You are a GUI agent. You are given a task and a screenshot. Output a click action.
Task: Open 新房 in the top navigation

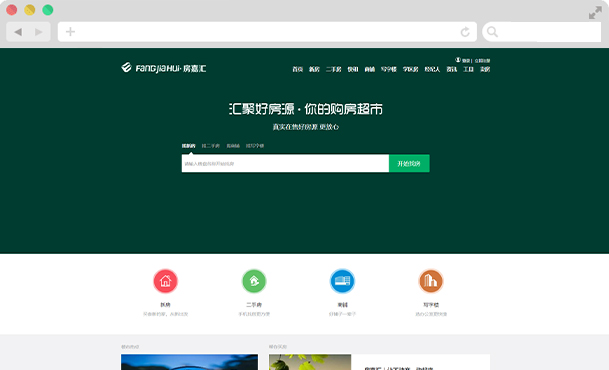[x=314, y=69]
